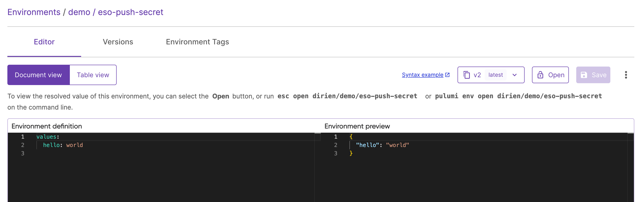Viewport: 644px width, 202px height.
Task: Click the copy icon beside v2
Action: coord(467,75)
